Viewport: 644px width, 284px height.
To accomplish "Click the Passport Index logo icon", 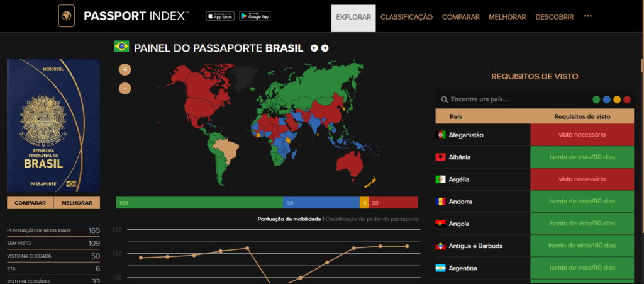I will tap(67, 16).
